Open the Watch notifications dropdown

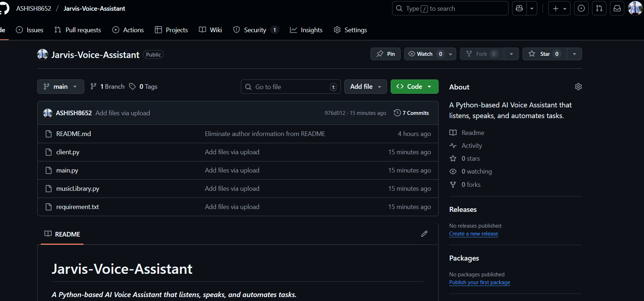(430, 54)
